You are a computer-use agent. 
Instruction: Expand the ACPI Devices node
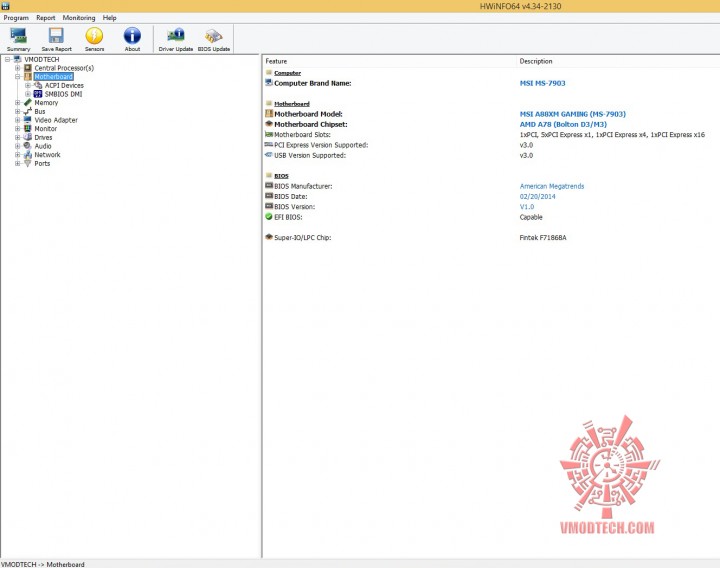(28, 85)
